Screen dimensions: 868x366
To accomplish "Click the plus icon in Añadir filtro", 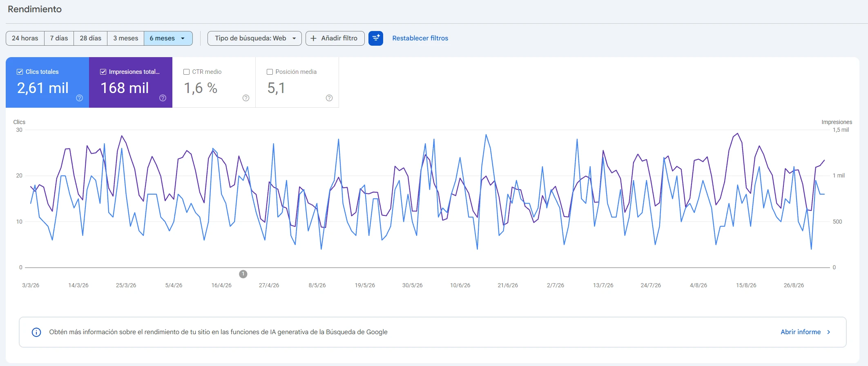I will pos(313,38).
